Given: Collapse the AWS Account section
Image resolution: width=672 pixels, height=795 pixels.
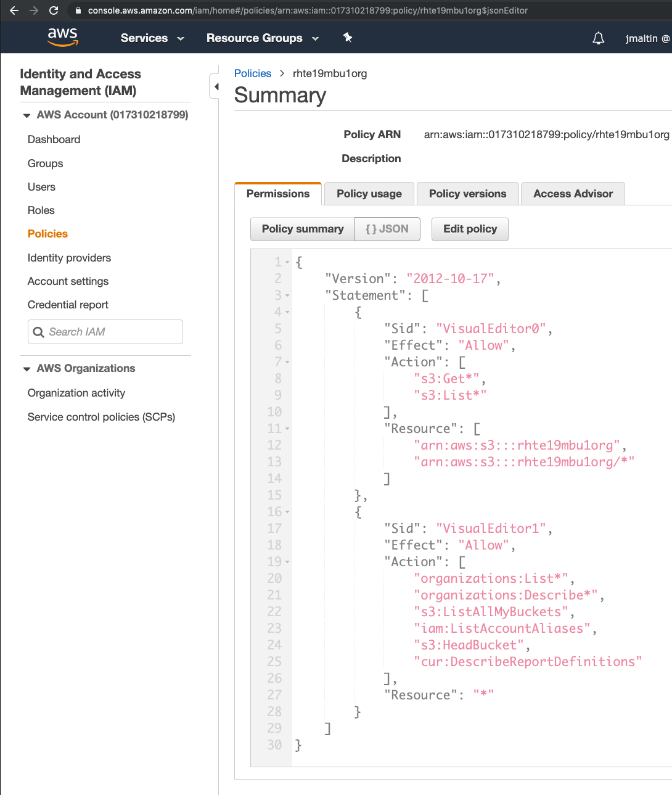Looking at the screenshot, I should pos(27,115).
